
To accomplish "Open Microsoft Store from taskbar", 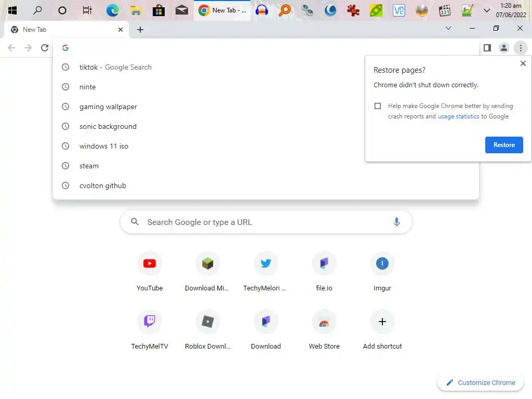I will point(158,10).
